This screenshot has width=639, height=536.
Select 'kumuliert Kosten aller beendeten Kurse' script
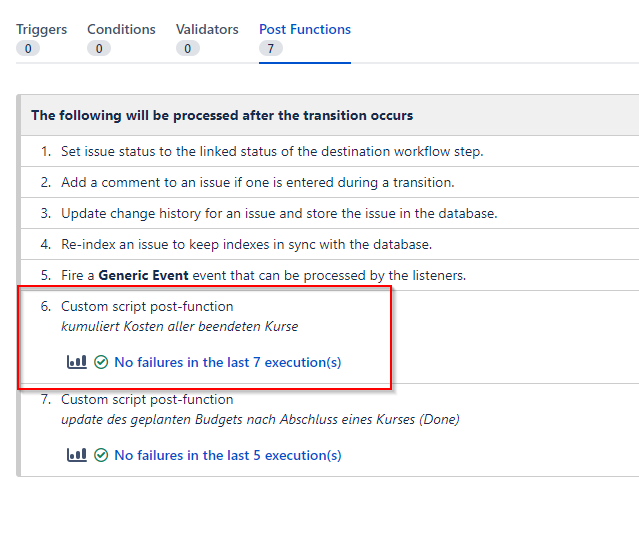coord(179,326)
